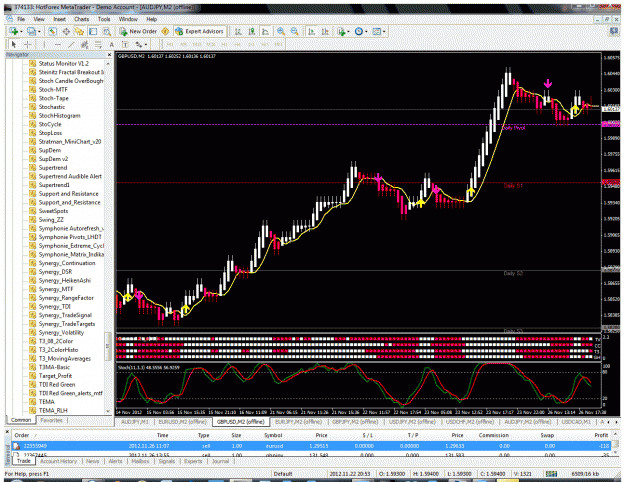This screenshot has height=482, width=625.
Task: Open the File menu
Action: point(21,19)
